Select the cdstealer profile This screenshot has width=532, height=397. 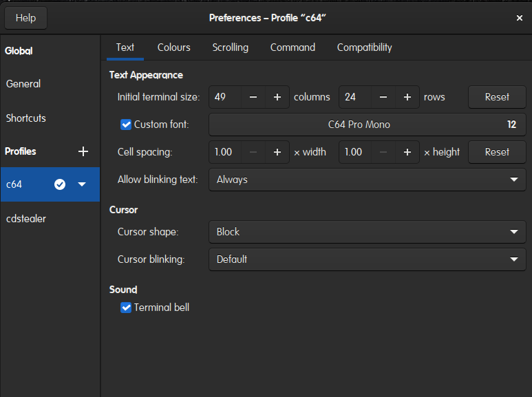pos(50,219)
